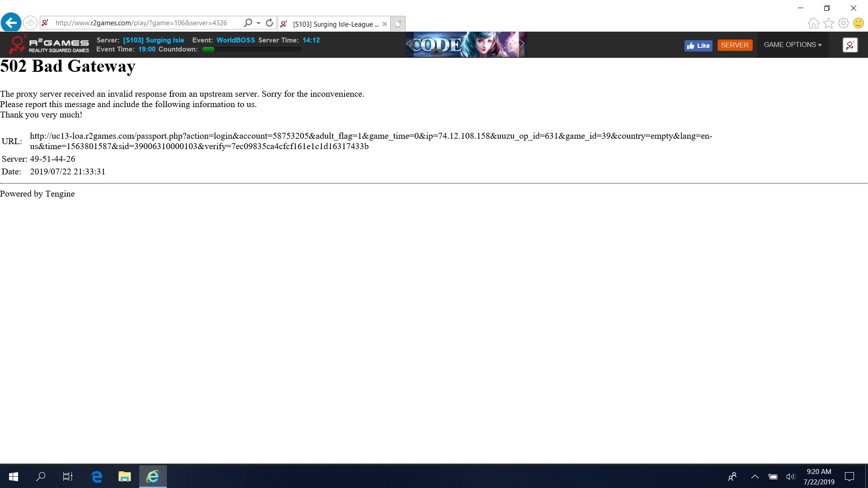Select the Surging Isle-League browser tab
Image resolution: width=868 pixels, height=488 pixels.
point(335,24)
